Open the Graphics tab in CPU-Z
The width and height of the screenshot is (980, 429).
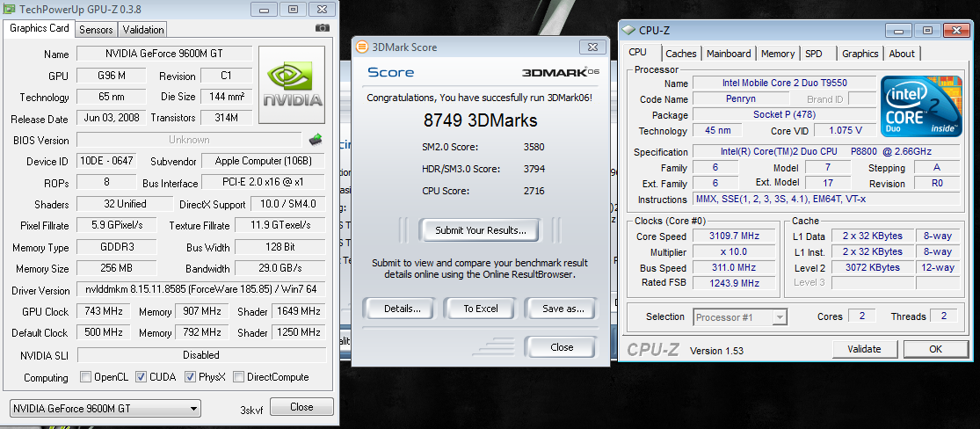click(x=860, y=54)
